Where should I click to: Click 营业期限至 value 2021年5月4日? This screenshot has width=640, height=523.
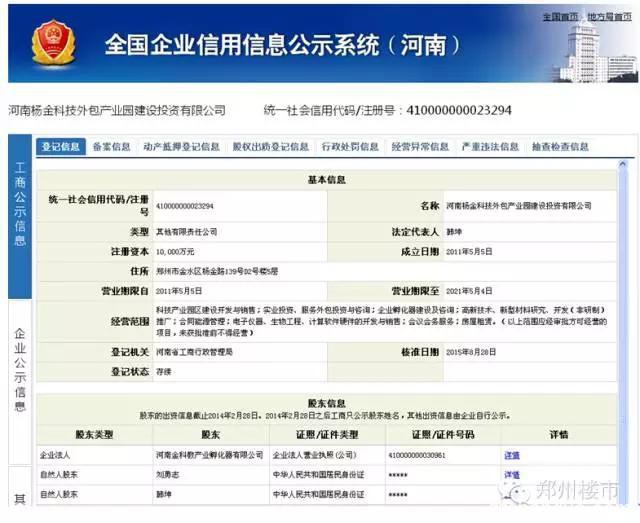coord(469,291)
